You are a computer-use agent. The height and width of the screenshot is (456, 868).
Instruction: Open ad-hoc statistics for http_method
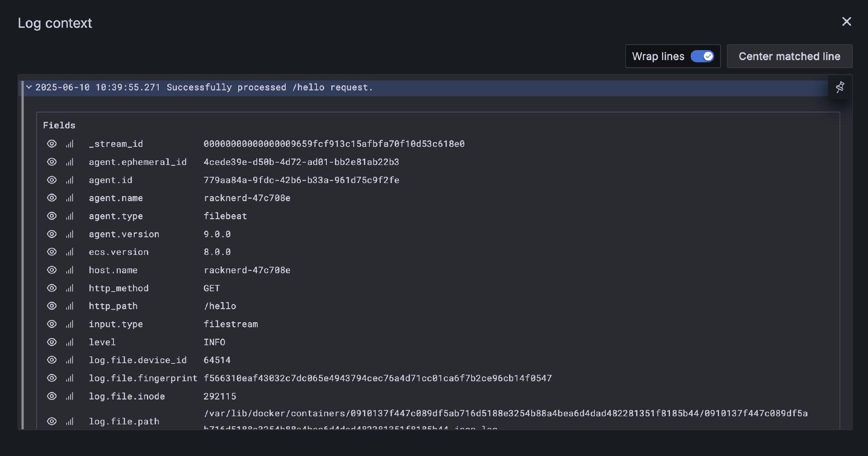click(70, 288)
